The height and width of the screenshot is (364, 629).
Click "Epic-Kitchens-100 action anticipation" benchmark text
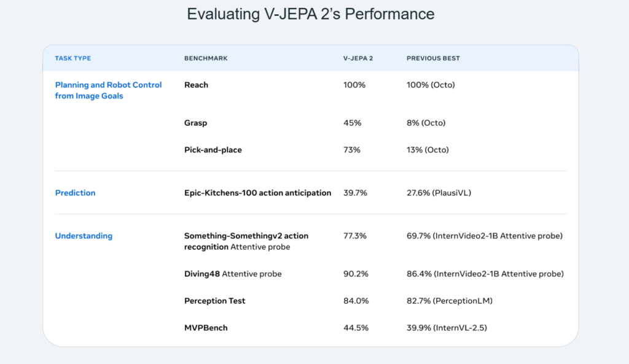pyautogui.click(x=257, y=193)
